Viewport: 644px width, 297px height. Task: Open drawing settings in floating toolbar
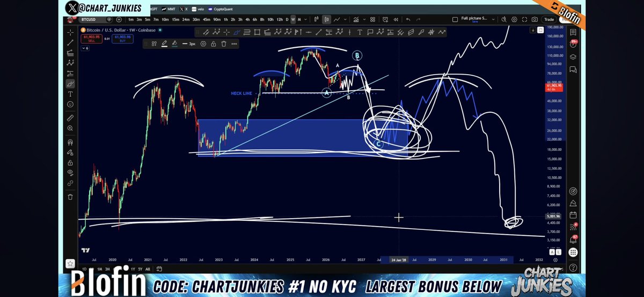(203, 44)
